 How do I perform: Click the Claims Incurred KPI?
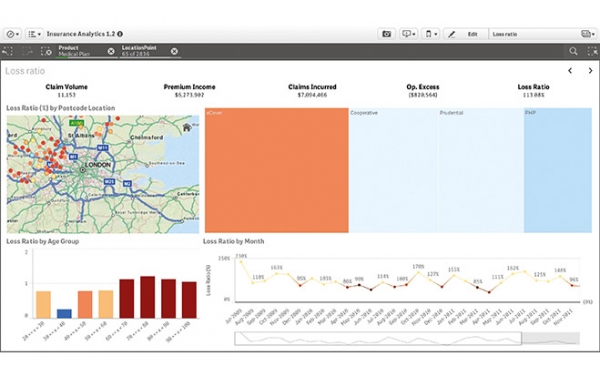pyautogui.click(x=312, y=91)
